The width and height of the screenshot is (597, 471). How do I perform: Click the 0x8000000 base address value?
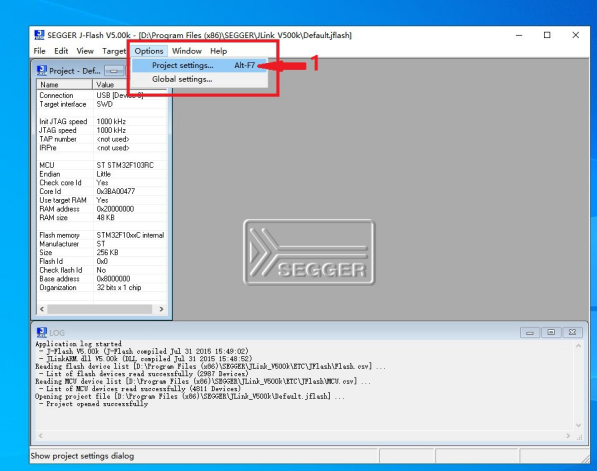pos(113,279)
